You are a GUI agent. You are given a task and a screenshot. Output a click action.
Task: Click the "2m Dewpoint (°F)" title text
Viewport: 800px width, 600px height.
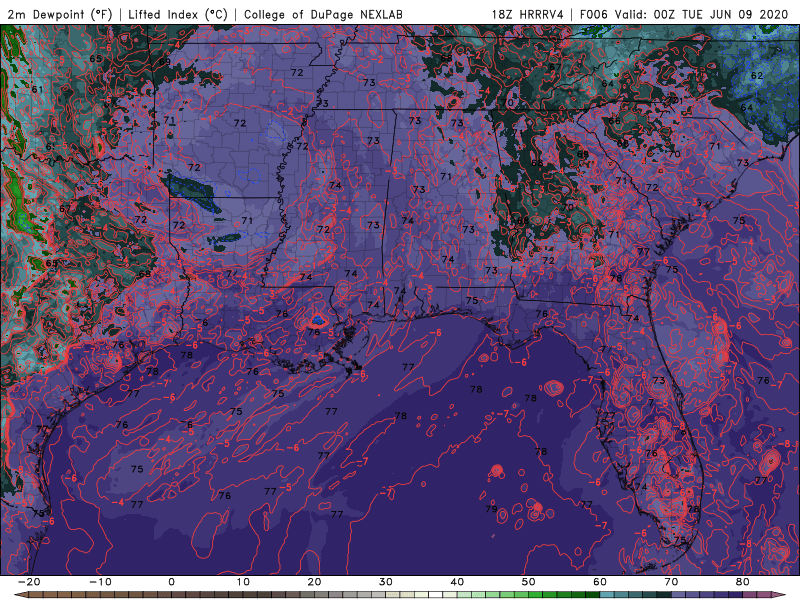pos(60,14)
